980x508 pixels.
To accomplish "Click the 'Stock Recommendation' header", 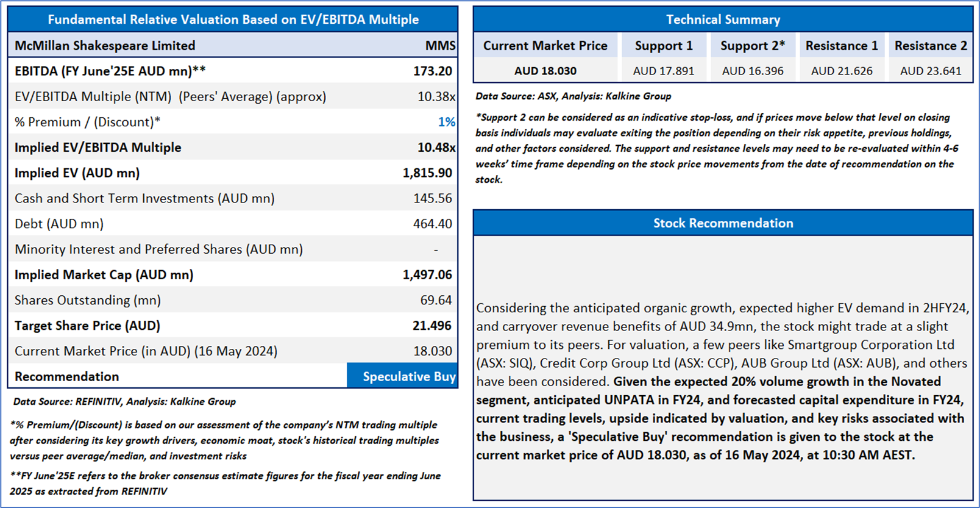I will pos(723,223).
